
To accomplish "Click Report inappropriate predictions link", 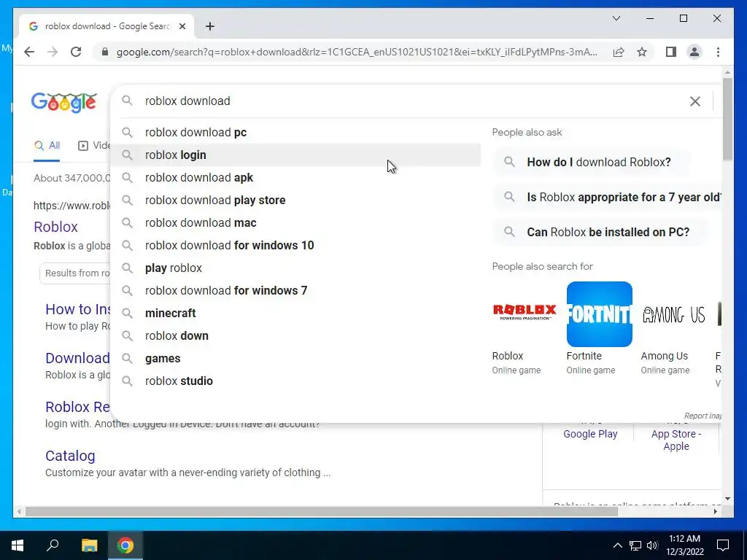I will (x=703, y=416).
